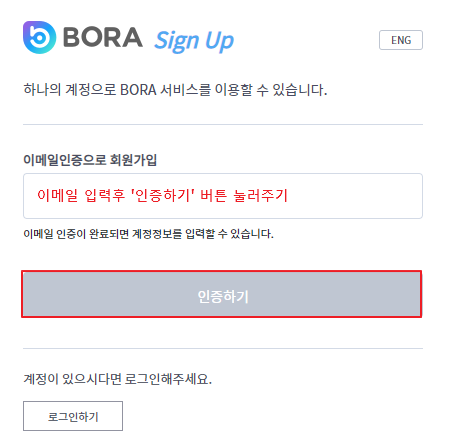462x442 pixels.
Task: Focus the email address input field
Action: [223, 196]
